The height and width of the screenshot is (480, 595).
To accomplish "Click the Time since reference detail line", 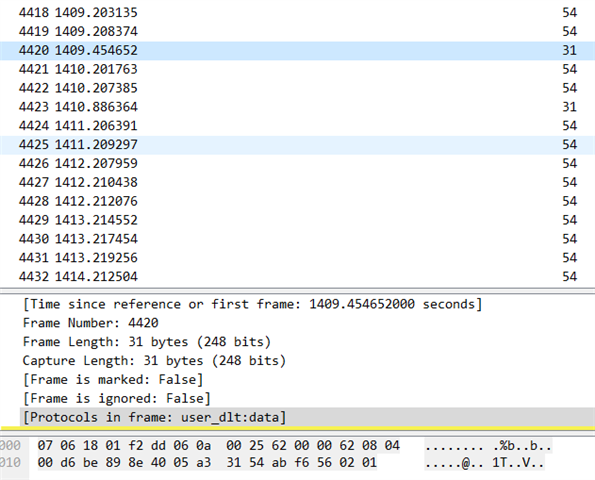I will click(x=252, y=304).
